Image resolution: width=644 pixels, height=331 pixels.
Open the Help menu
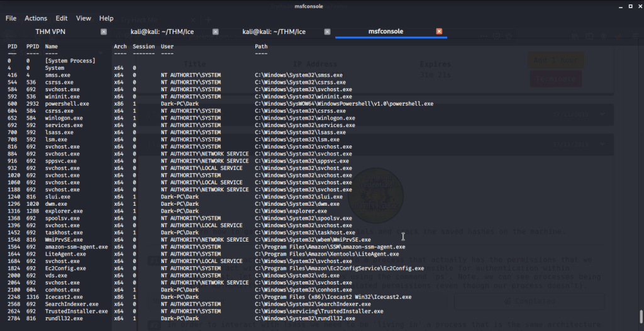(x=106, y=18)
